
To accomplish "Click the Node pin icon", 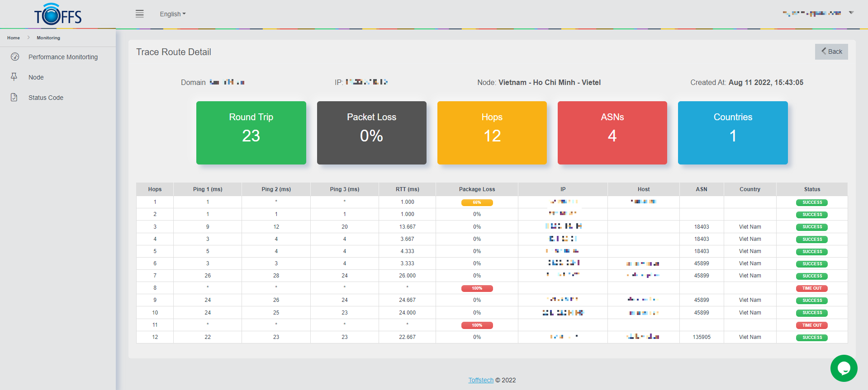I will coord(14,77).
